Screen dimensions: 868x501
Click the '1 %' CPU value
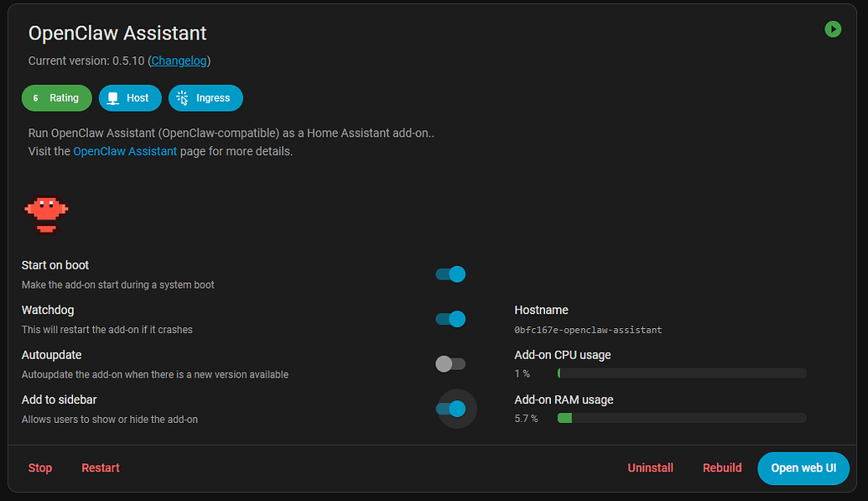pyautogui.click(x=522, y=373)
